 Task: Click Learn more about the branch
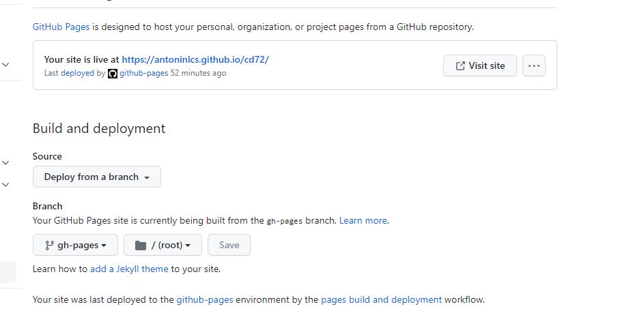(x=363, y=220)
